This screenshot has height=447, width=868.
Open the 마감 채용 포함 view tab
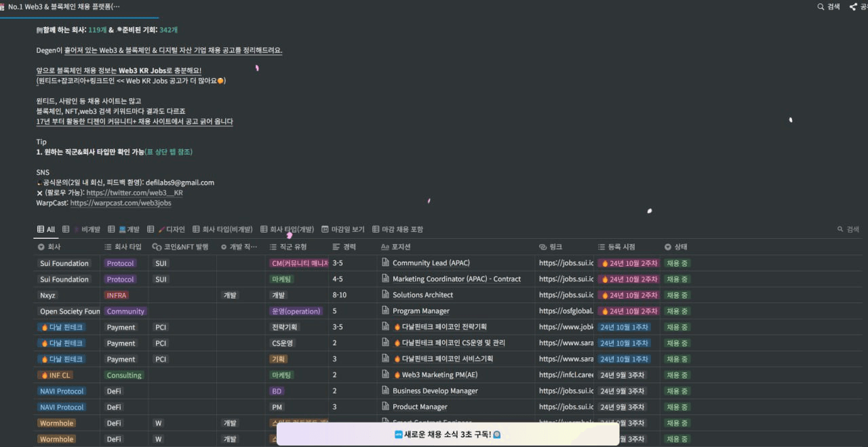coord(398,229)
